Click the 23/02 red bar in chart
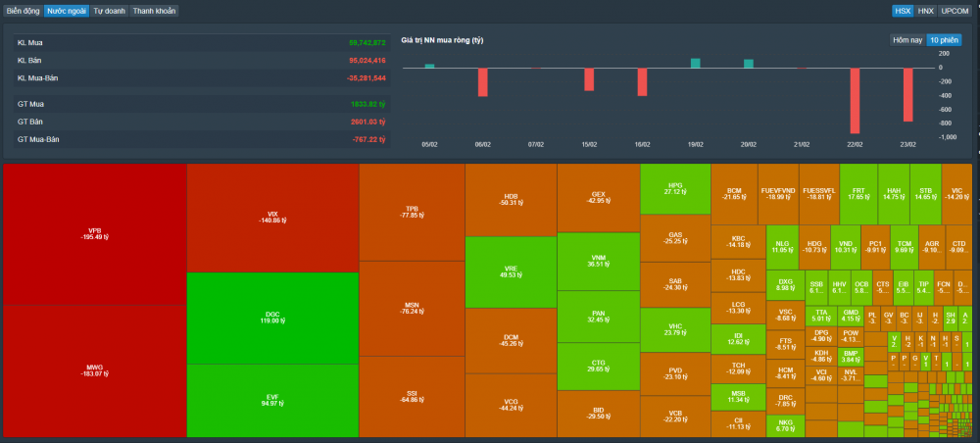 click(907, 94)
